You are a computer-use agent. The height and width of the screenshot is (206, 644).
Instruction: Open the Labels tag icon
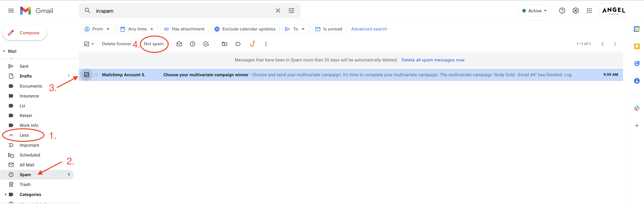click(238, 44)
